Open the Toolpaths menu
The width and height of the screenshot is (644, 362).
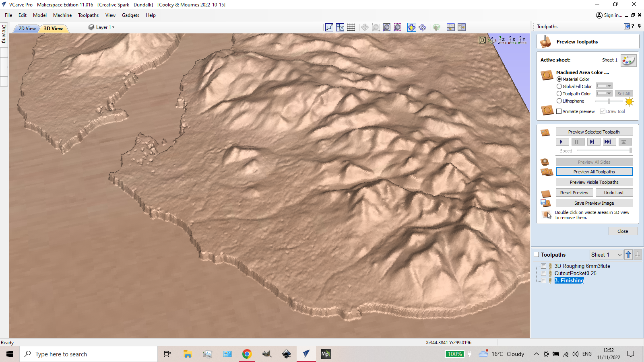point(88,15)
